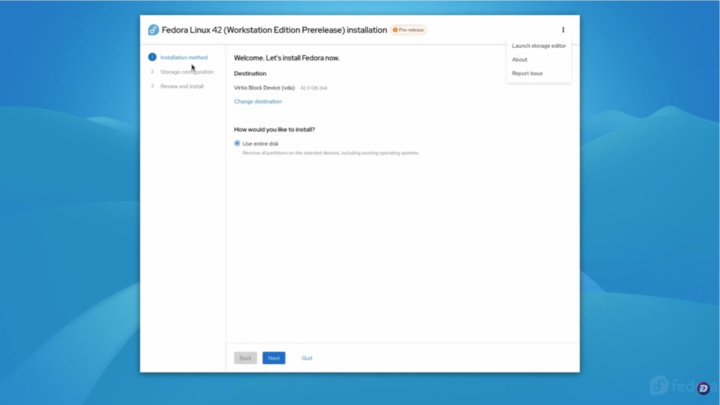Click the Fedora logo in header

click(x=154, y=30)
